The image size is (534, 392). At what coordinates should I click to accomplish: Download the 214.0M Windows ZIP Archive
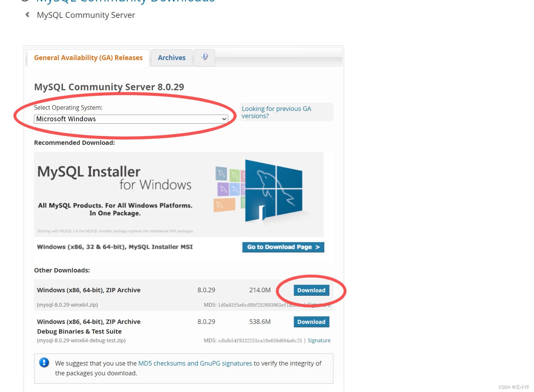(311, 290)
